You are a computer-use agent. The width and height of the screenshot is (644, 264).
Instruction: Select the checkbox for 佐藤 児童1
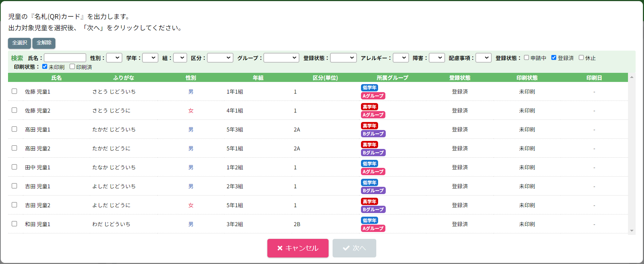coord(14,91)
